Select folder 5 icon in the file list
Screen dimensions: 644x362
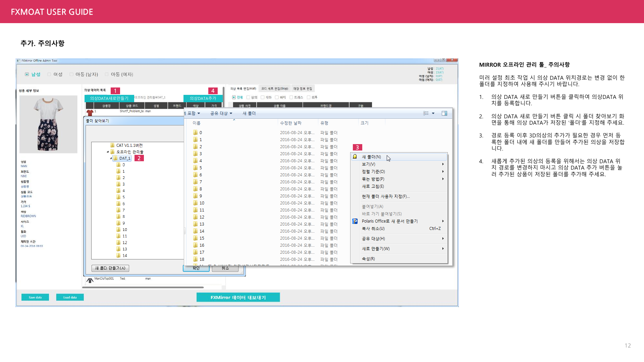pyautogui.click(x=195, y=168)
